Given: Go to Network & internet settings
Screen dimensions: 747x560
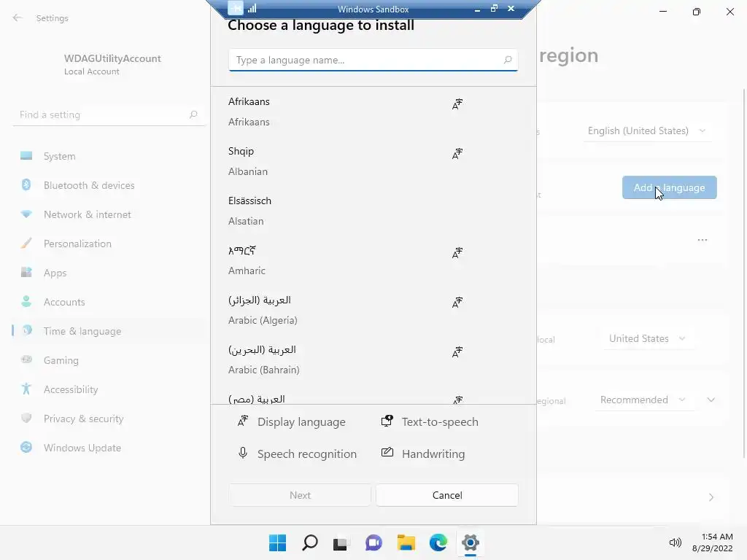Looking at the screenshot, I should click(109, 214).
